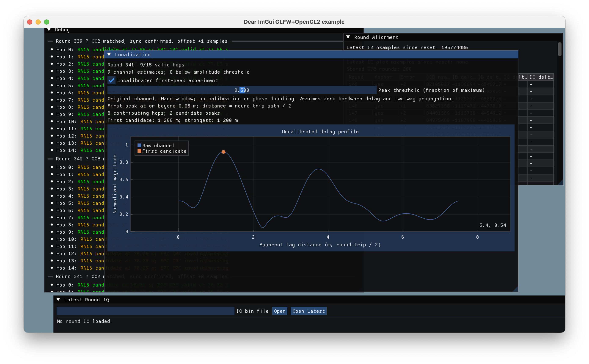Click the macOS yellow minimize window button
Viewport: 589px width, 364px height.
tap(38, 22)
